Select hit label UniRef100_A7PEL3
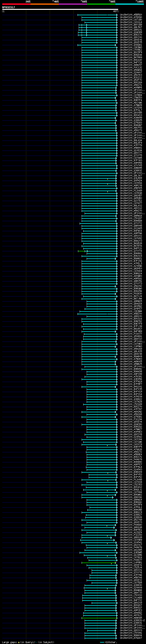Screen dimensions: 146x644 click(x=131, y=263)
